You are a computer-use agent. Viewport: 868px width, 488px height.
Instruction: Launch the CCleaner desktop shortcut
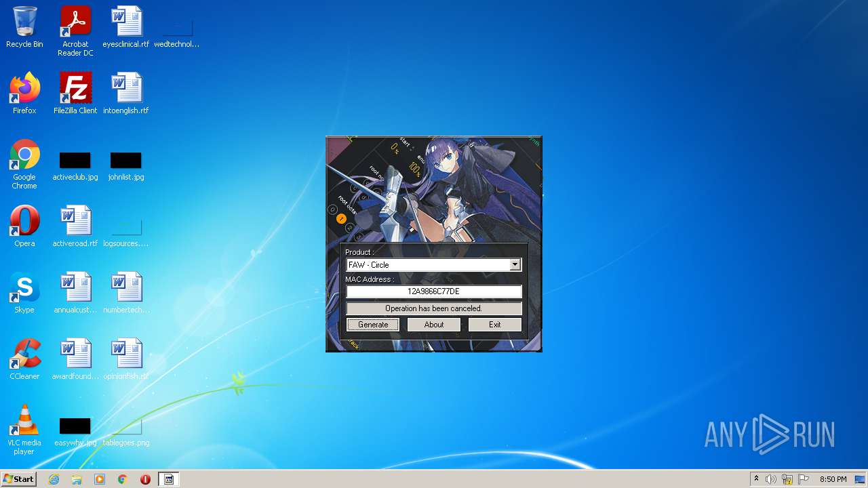[24, 359]
